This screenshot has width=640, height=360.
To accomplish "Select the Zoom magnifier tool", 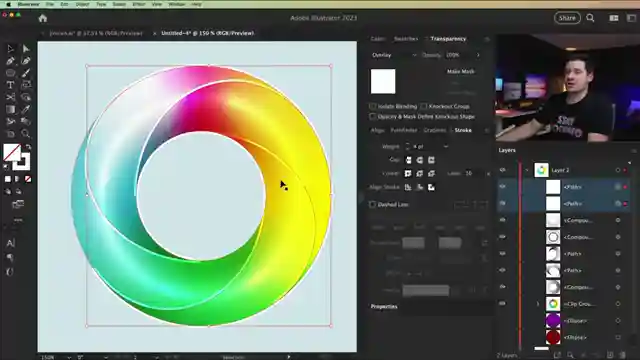I will pyautogui.click(x=26, y=133).
